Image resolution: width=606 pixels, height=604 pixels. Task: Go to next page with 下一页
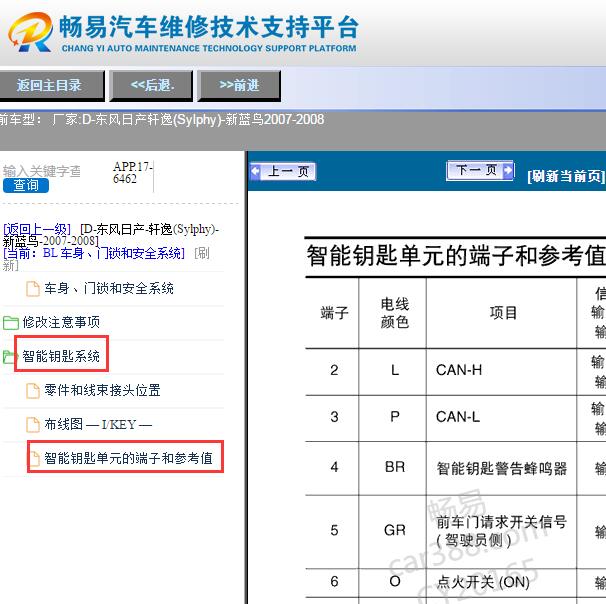[x=480, y=170]
